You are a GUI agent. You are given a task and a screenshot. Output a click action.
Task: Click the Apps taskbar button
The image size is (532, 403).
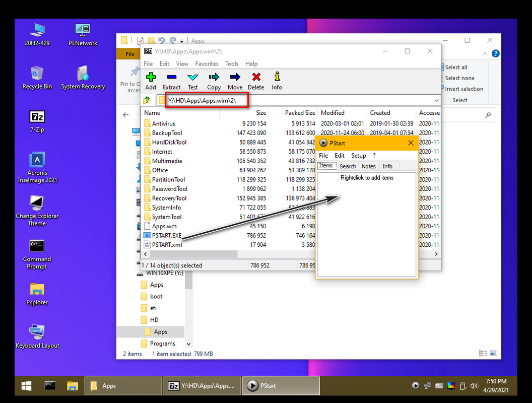click(122, 386)
